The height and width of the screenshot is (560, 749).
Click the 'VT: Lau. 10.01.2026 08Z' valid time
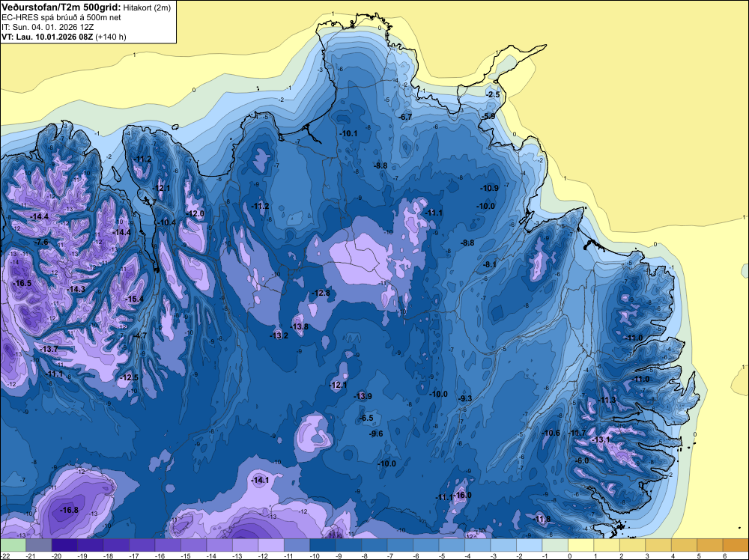pyautogui.click(x=47, y=37)
